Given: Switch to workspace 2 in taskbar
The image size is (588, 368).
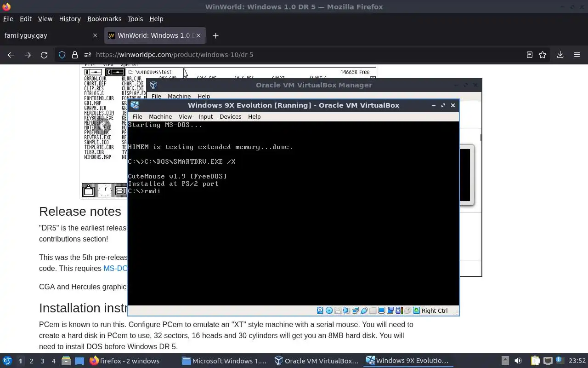Looking at the screenshot, I should (31, 361).
